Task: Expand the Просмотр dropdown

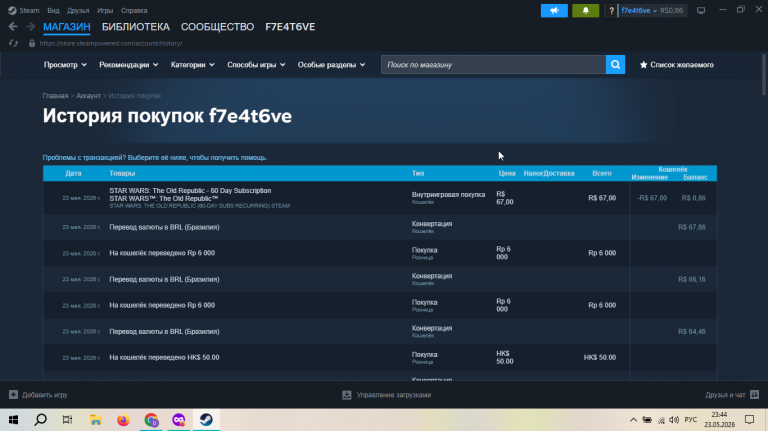Action: [x=65, y=65]
